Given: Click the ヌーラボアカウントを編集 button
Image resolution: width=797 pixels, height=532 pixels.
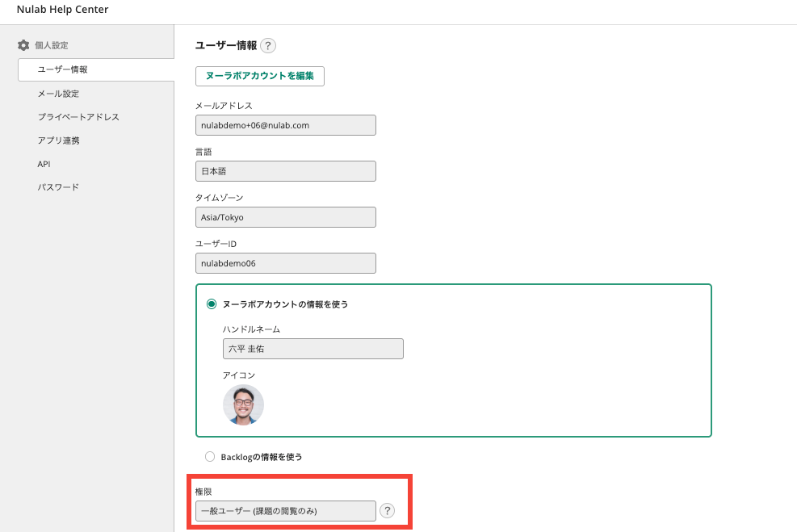Looking at the screenshot, I should pos(260,76).
